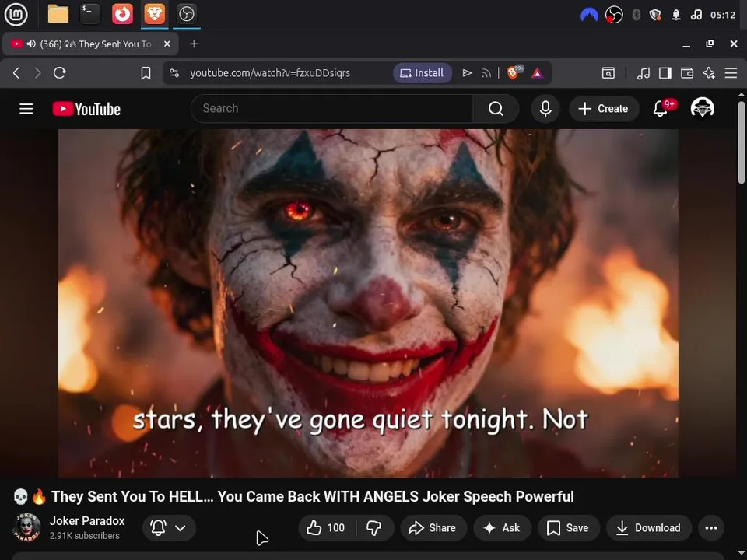Bookmark this page
This screenshot has width=747, height=560.
146,73
